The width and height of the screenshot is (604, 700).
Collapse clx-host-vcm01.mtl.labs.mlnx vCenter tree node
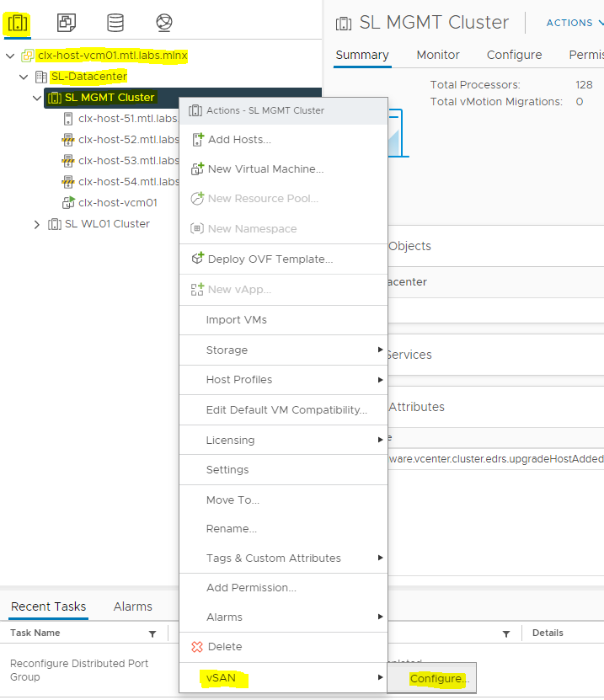[x=10, y=56]
